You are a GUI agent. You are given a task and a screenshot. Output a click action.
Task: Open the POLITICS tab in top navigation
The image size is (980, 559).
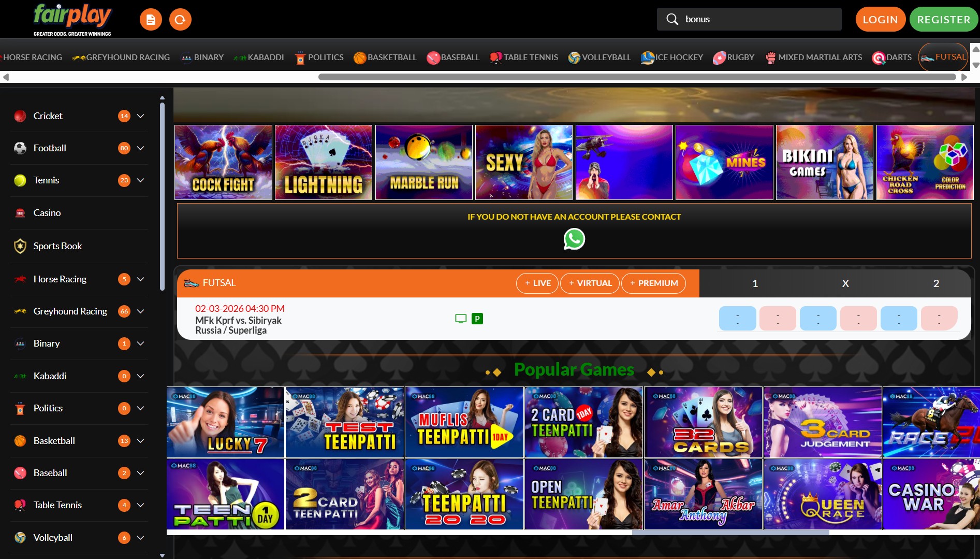pyautogui.click(x=319, y=57)
